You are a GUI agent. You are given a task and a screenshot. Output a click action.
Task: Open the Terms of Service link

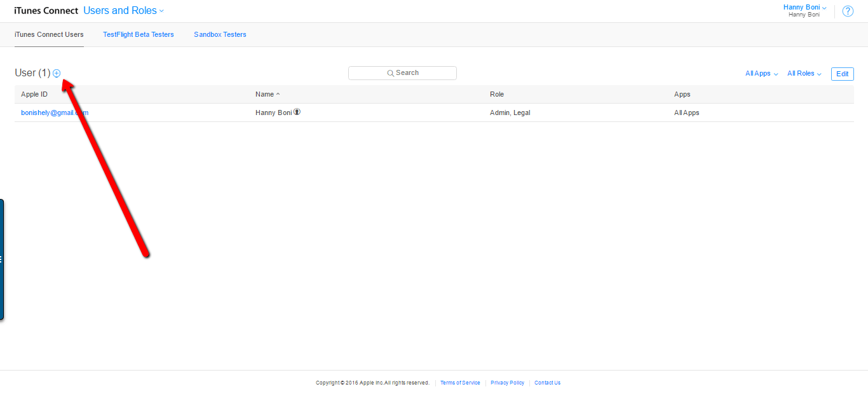point(460,383)
